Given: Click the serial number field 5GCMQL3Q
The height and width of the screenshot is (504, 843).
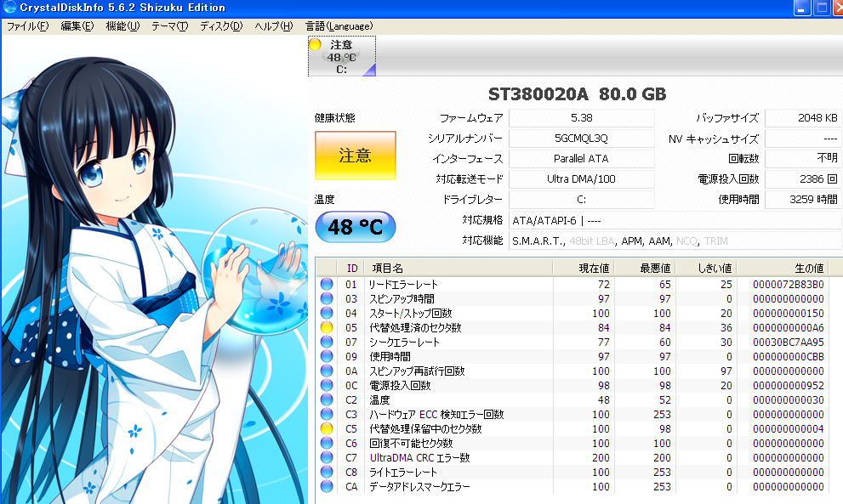Looking at the screenshot, I should coord(582,138).
